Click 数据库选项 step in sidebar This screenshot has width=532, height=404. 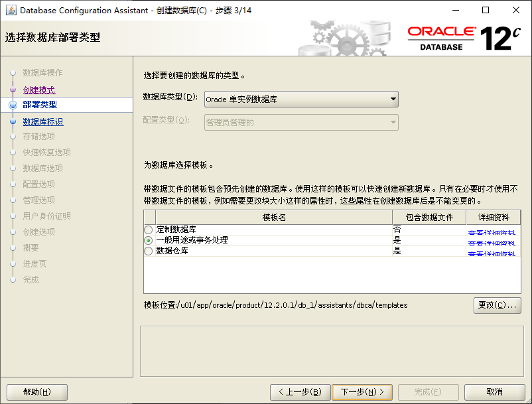coord(42,168)
